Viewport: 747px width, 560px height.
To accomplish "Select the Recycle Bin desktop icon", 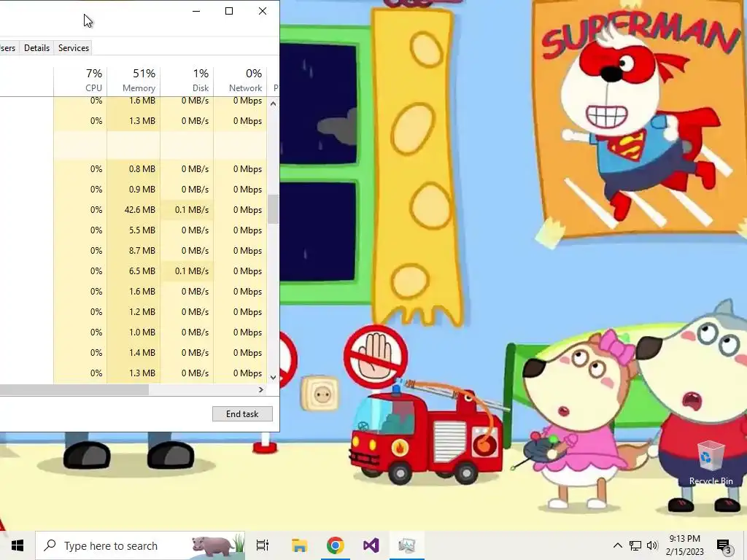I will [711, 462].
